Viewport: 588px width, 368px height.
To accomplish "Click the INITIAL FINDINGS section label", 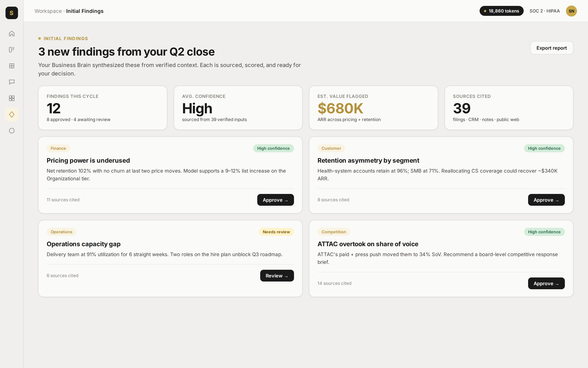I will click(66, 38).
